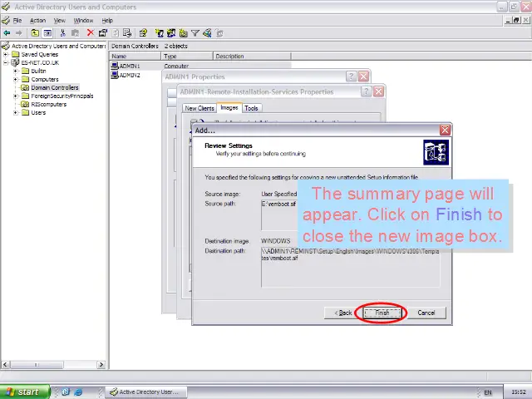532x399 pixels.
Task: Click the ES-NET.CO.UK domain icon
Action: coord(15,62)
